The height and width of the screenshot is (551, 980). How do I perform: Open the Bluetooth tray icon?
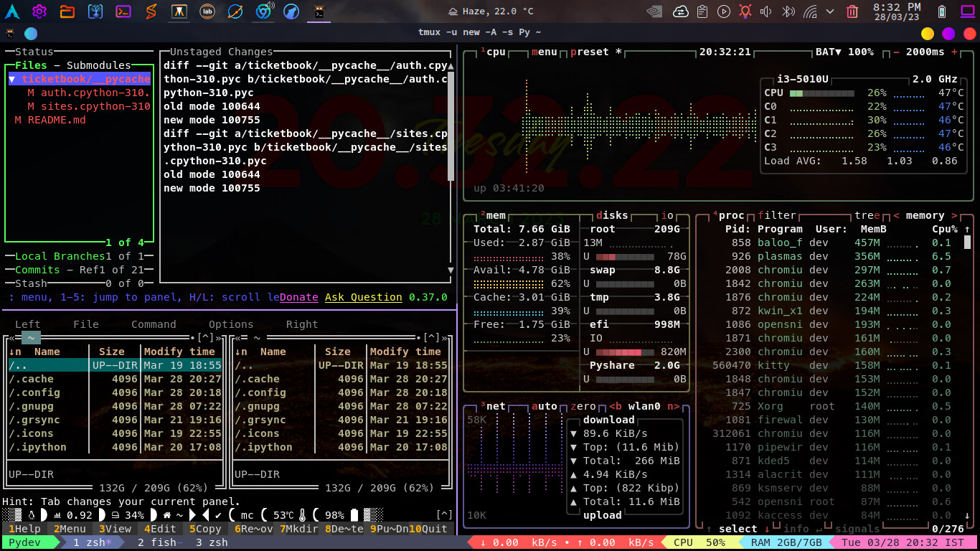(x=788, y=11)
